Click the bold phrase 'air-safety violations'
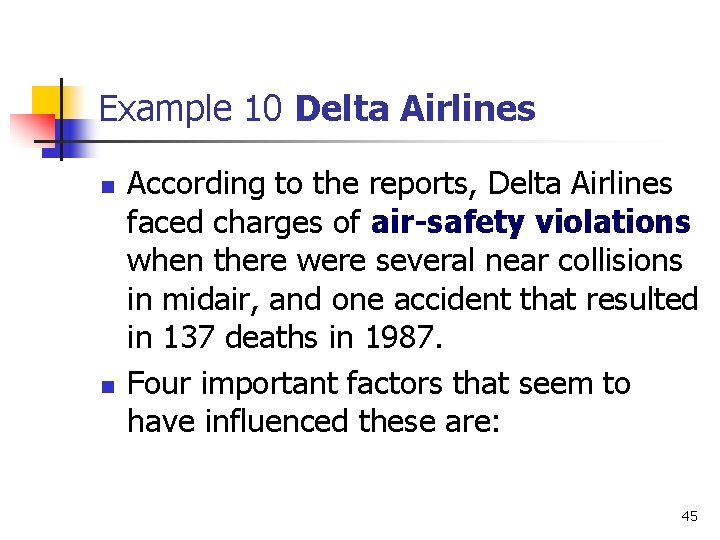This screenshot has width=720, height=540. tap(531, 222)
